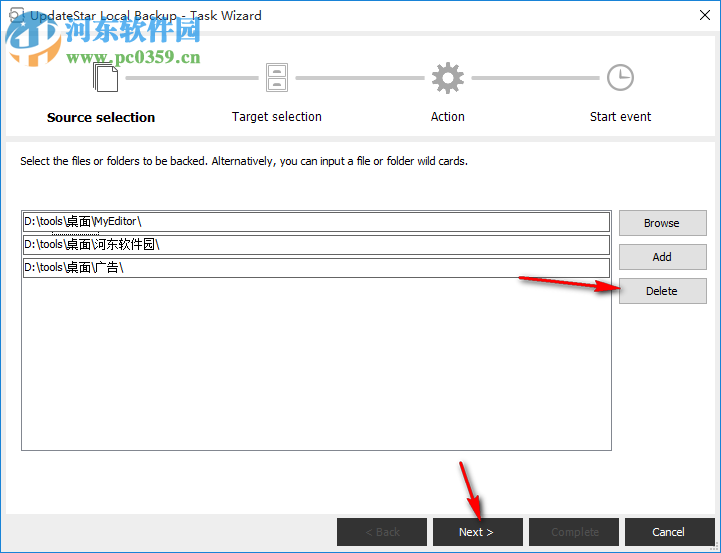Screen dimensions: 721x553
Task: Go to the next wizard step
Action: coord(477,532)
